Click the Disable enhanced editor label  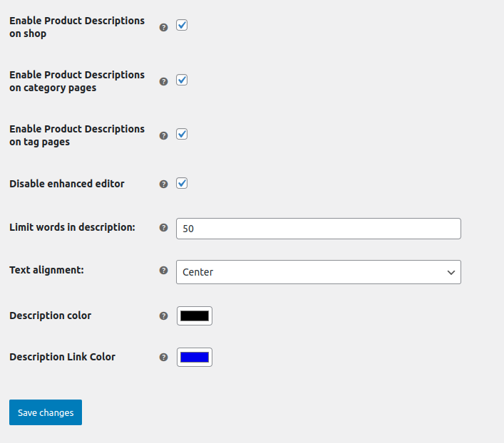click(67, 184)
